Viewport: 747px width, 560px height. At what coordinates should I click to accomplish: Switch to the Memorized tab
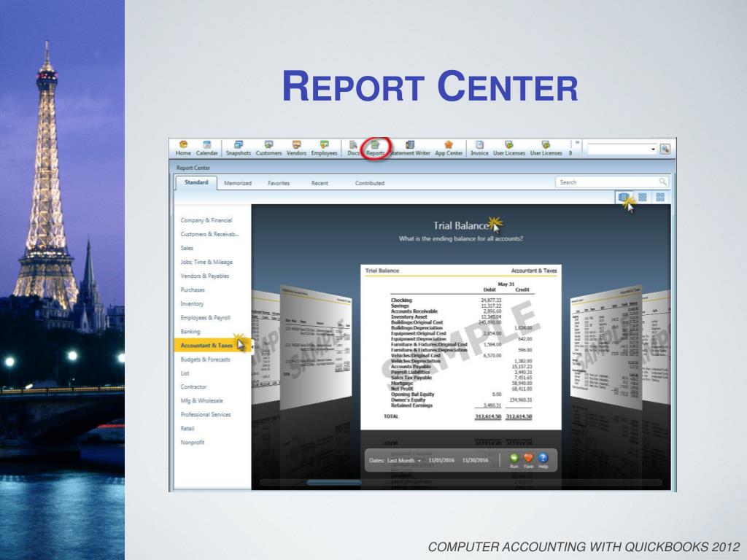238,183
